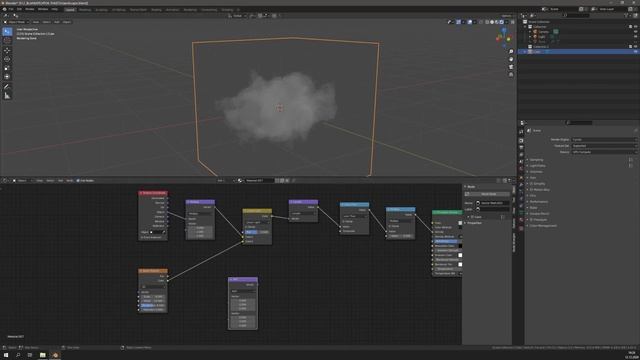This screenshot has width=640, height=360.
Task: Open the viewport Add menu
Action: click(x=57, y=22)
